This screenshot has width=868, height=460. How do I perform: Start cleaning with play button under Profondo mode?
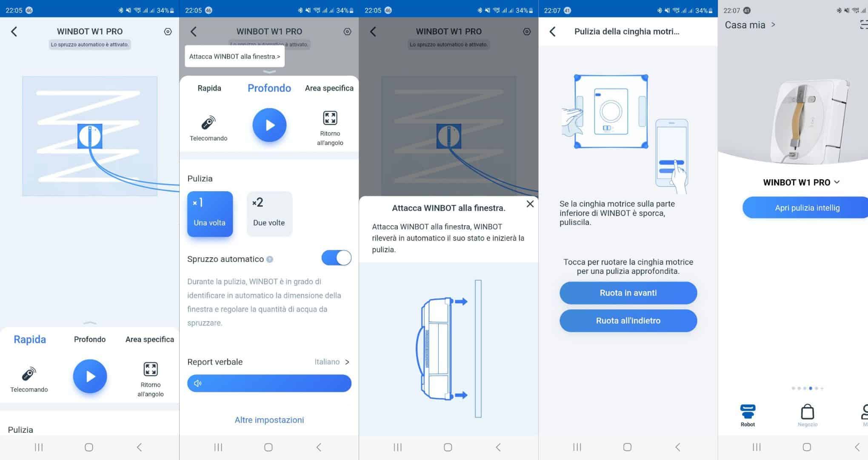269,125
